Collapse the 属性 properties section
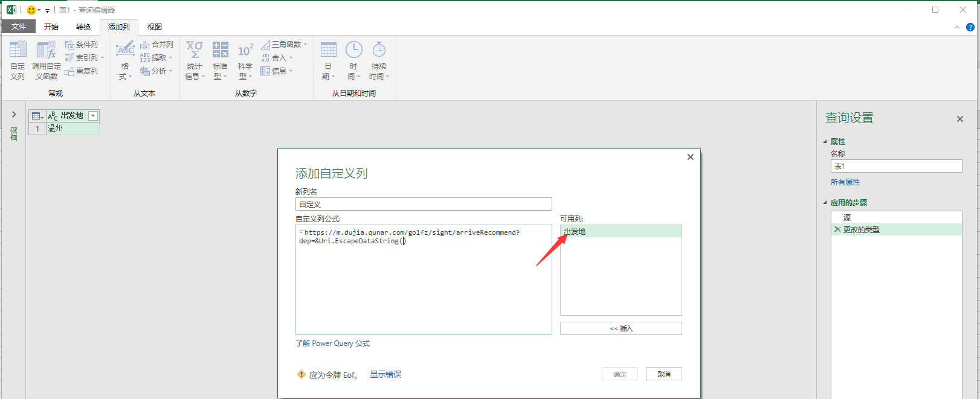980x399 pixels. (825, 142)
